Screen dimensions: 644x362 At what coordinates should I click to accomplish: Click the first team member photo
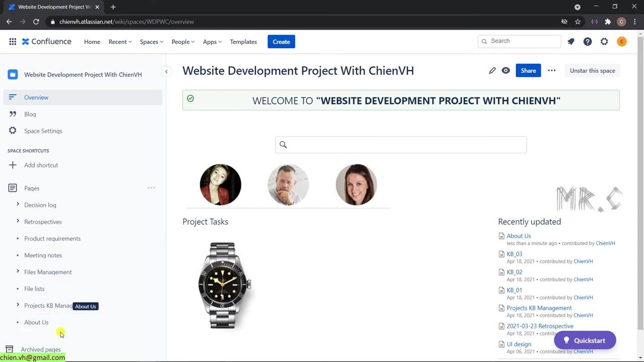point(220,185)
